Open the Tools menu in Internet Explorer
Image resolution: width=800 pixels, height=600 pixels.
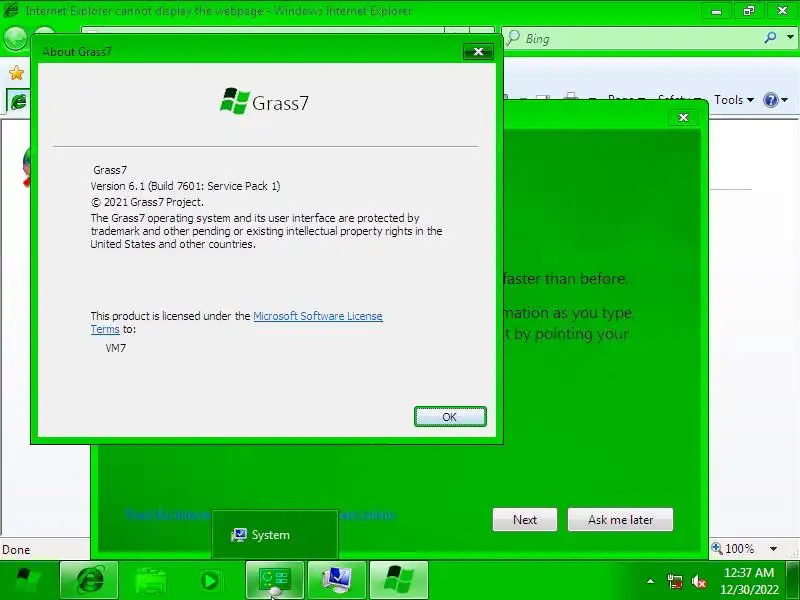pyautogui.click(x=734, y=100)
